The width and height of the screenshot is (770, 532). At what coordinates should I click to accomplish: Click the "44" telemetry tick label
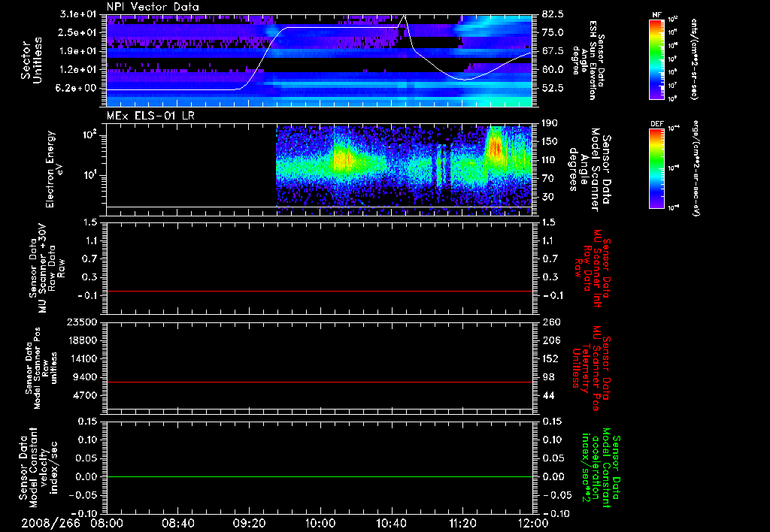(547, 395)
